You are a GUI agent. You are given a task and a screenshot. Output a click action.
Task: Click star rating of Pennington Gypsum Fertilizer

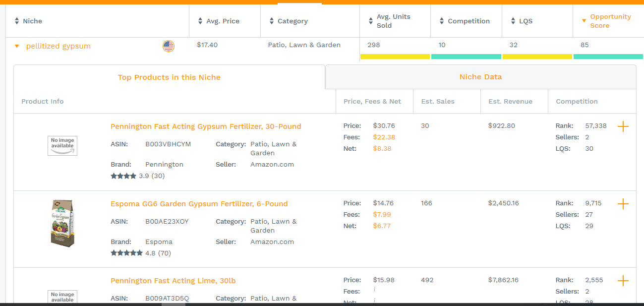tap(123, 176)
